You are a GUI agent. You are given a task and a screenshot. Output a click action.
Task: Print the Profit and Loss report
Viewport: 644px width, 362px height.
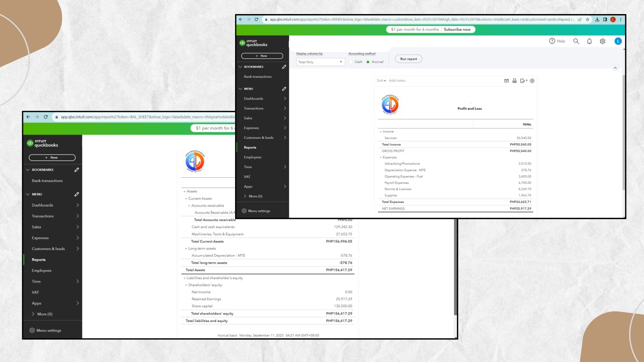[515, 81]
